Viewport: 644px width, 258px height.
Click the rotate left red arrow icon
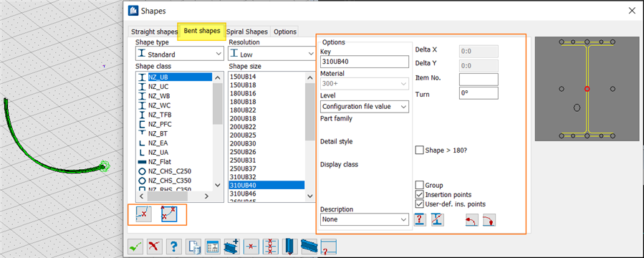coord(471,220)
